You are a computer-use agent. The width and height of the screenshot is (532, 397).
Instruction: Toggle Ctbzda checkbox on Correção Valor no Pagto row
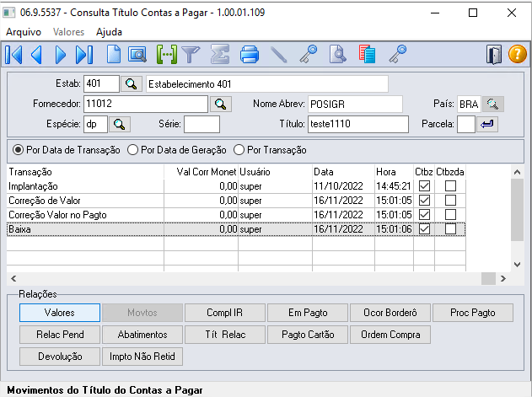[x=450, y=214]
